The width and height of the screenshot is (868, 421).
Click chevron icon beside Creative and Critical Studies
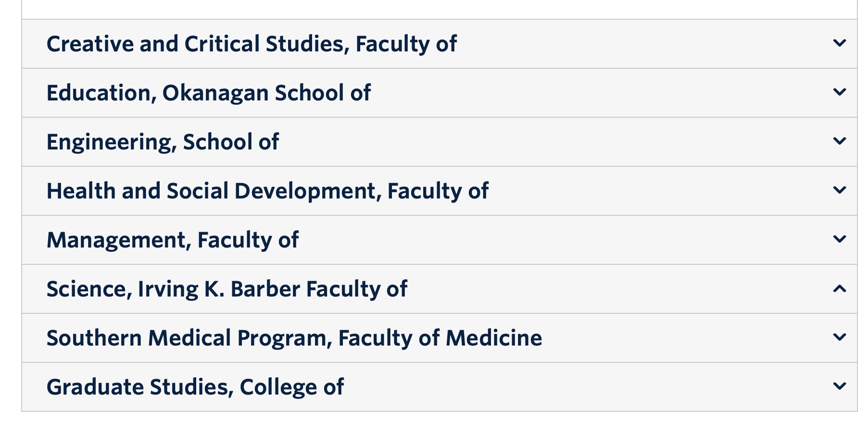coord(839,43)
